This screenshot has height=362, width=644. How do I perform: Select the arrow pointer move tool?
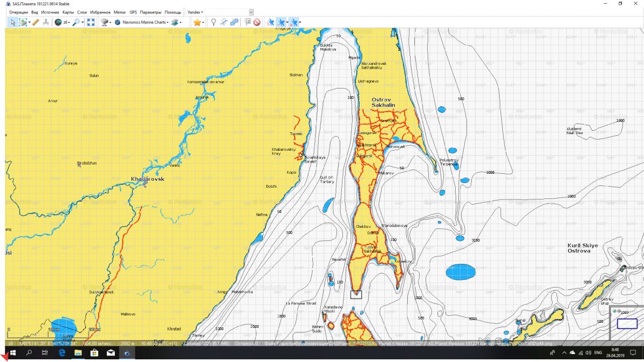tap(13, 22)
